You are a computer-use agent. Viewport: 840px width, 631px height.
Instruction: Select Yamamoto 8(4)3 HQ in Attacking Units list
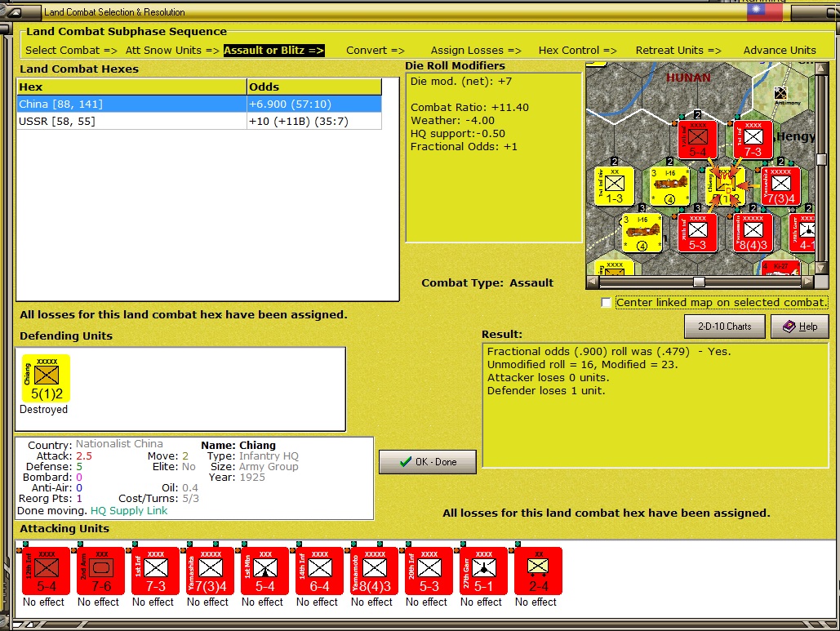(374, 571)
